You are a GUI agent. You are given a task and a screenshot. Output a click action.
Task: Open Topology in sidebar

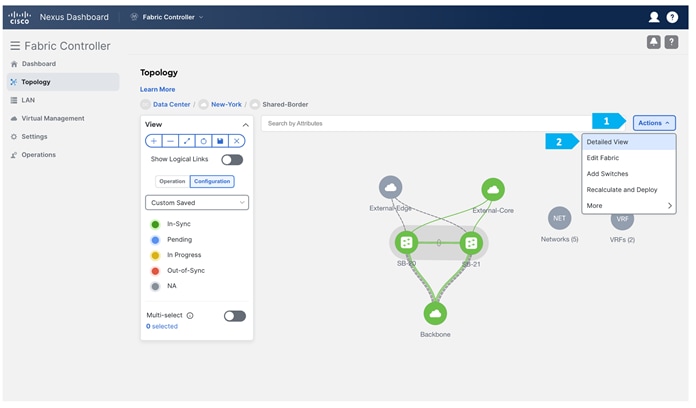click(63, 82)
